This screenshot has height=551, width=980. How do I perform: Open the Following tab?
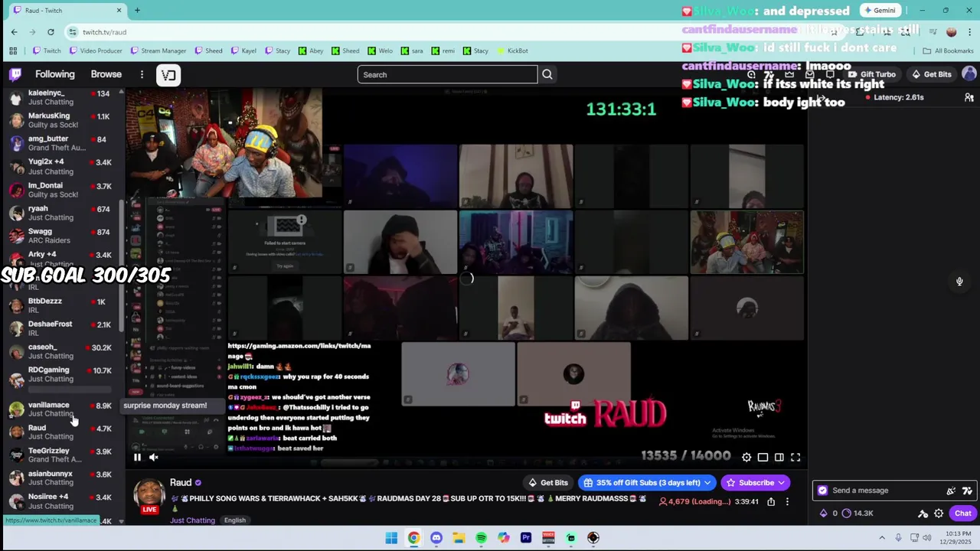54,74
